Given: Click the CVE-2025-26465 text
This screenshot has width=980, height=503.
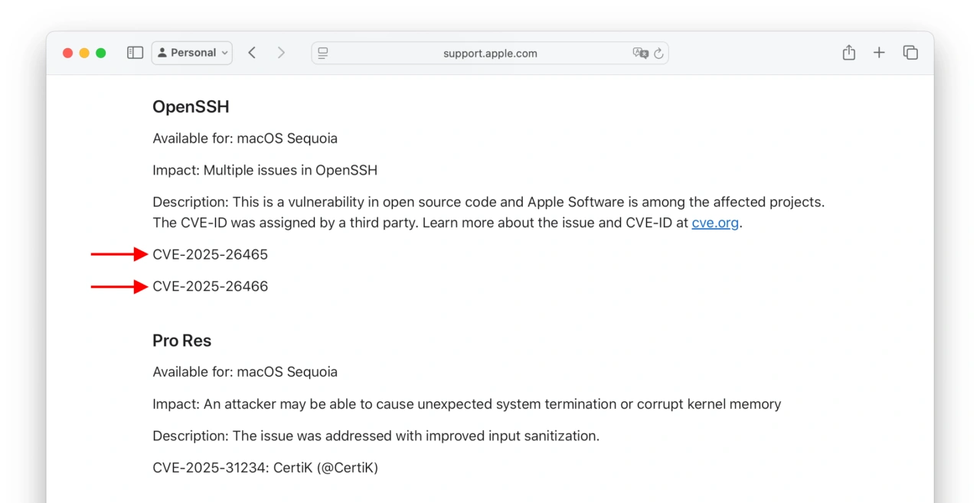Looking at the screenshot, I should [x=211, y=254].
